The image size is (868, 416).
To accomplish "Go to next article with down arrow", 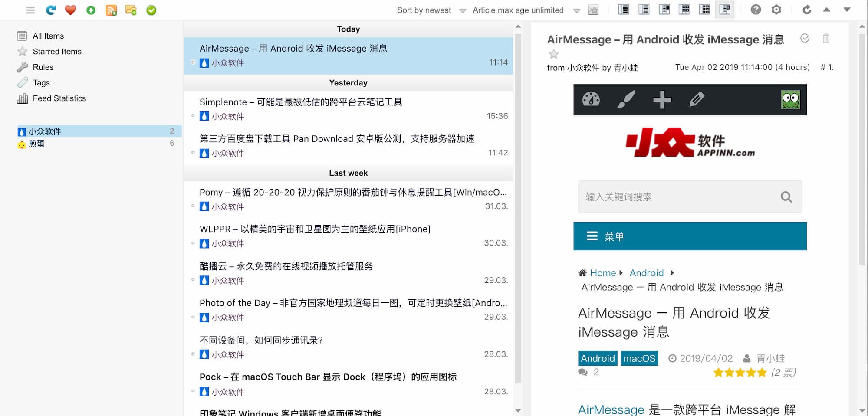I will pyautogui.click(x=846, y=10).
